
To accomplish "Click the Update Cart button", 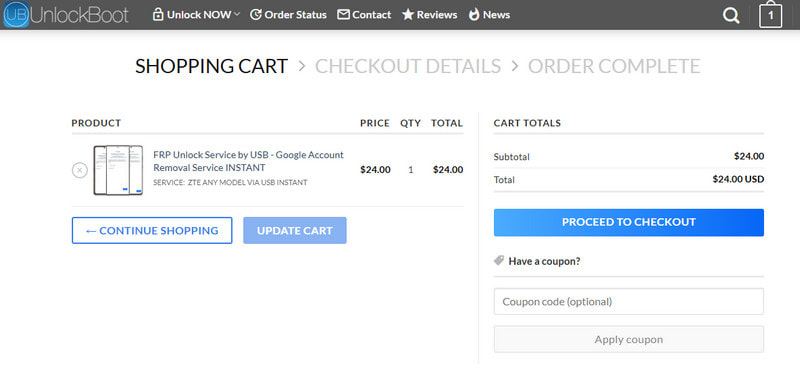I will click(x=295, y=231).
